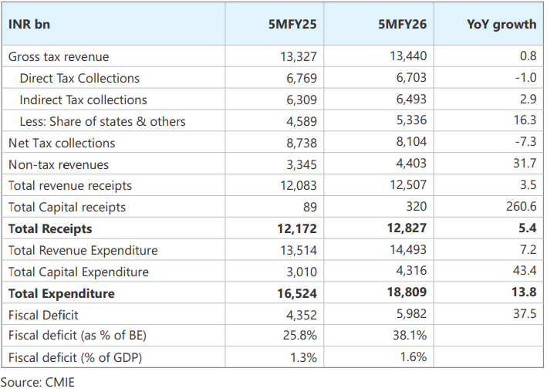Click the Source: CMIE text
The image size is (547, 392).
click(x=38, y=382)
